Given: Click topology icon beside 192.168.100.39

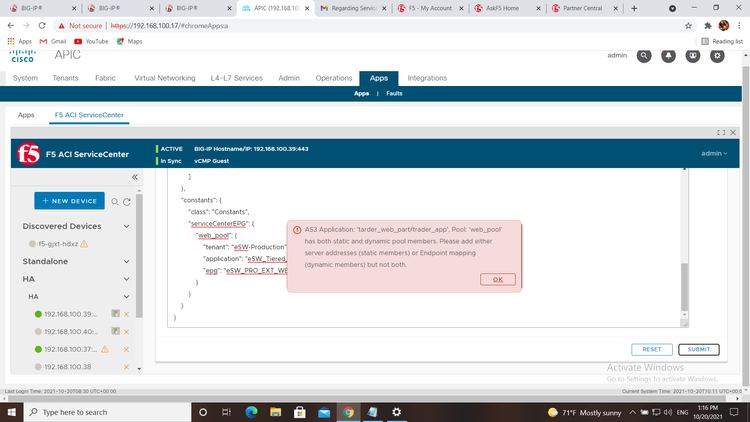Looking at the screenshot, I should (115, 314).
